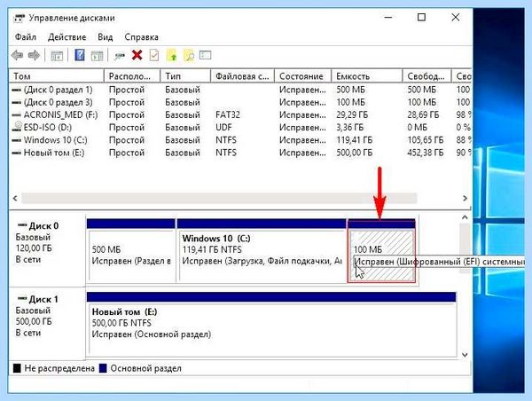This screenshot has height=401, width=532.
Task: Toggle the console tree toolbar icon
Action: [x=57, y=55]
